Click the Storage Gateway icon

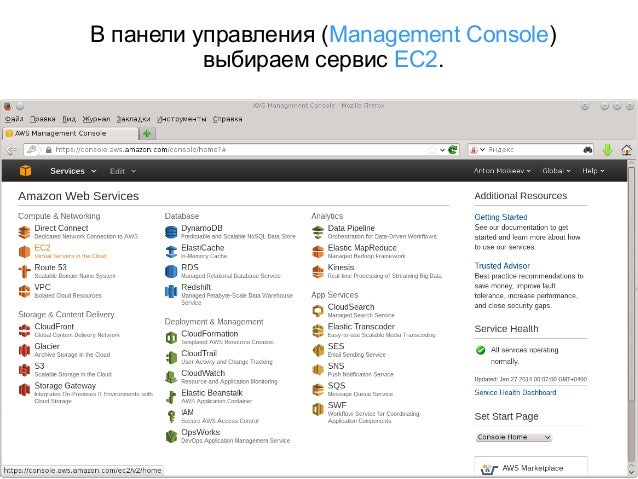coord(24,390)
